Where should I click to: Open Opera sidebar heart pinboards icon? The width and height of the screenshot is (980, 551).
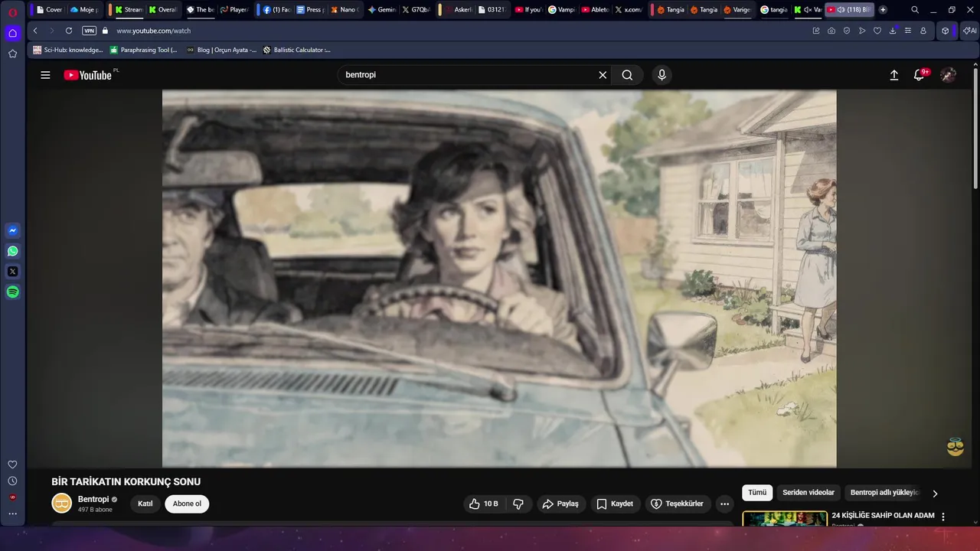point(12,465)
